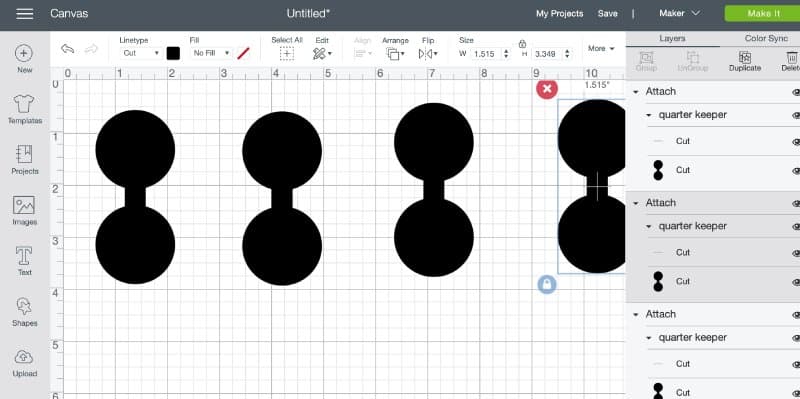Image resolution: width=800 pixels, height=399 pixels.
Task: Open the Fill dropdown
Action: (211, 53)
